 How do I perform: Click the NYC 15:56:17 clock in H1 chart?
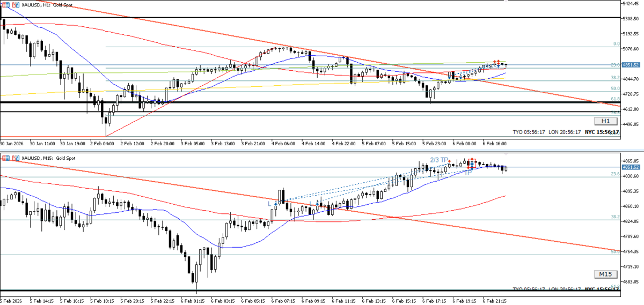(602, 131)
